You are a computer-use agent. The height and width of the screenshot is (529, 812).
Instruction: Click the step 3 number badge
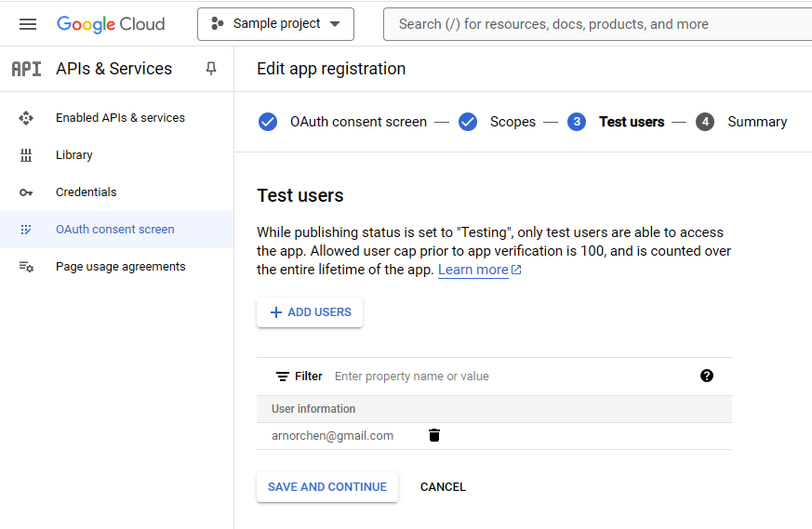point(577,122)
